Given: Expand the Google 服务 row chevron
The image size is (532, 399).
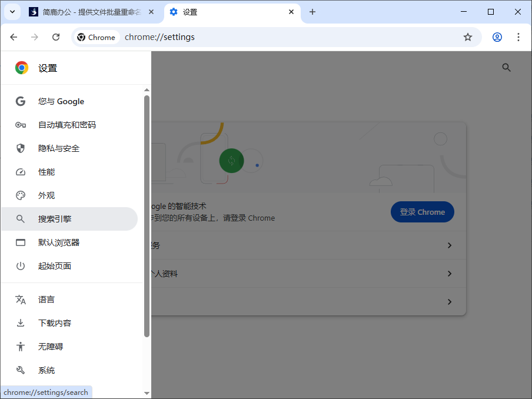Looking at the screenshot, I should (x=449, y=245).
